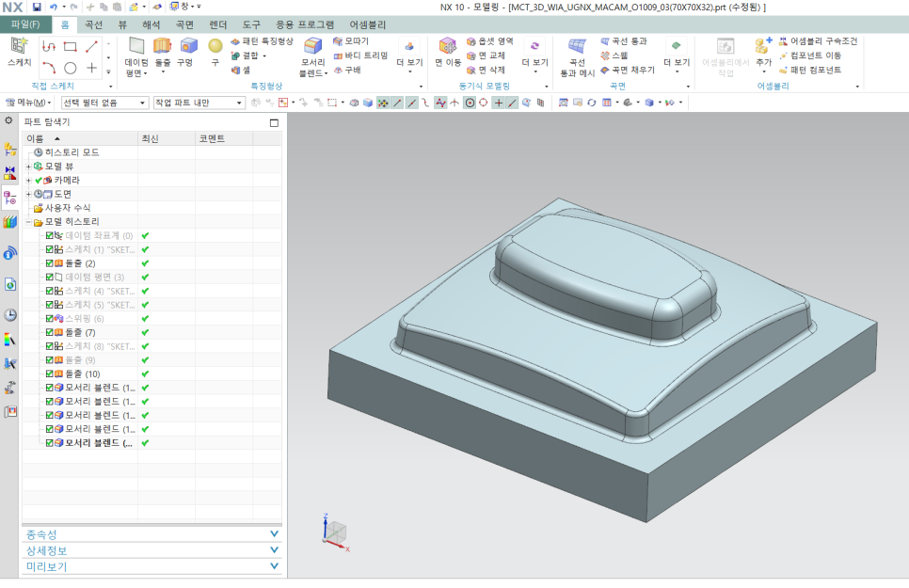Image resolution: width=909 pixels, height=588 pixels.
Task: Select the Arc tool in 직접 스케치
Action: 49,68
